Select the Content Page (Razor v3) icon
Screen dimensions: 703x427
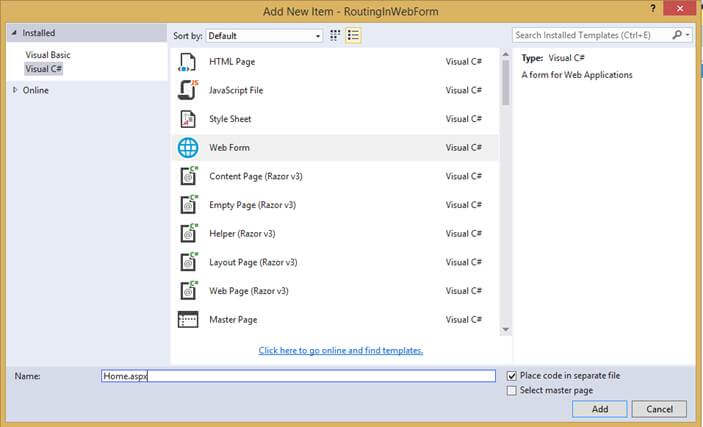189,176
